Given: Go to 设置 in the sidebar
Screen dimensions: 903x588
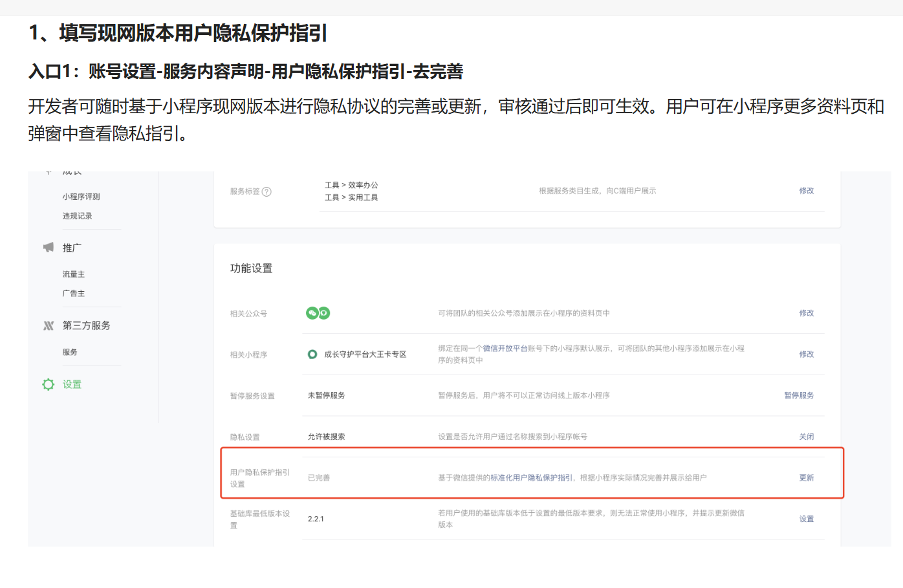Looking at the screenshot, I should 72,384.
